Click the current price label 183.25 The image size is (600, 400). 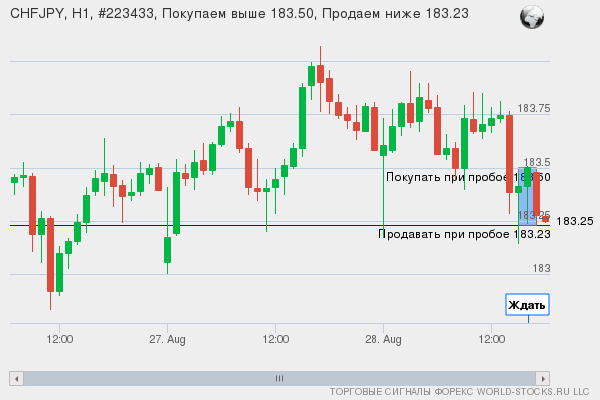574,221
